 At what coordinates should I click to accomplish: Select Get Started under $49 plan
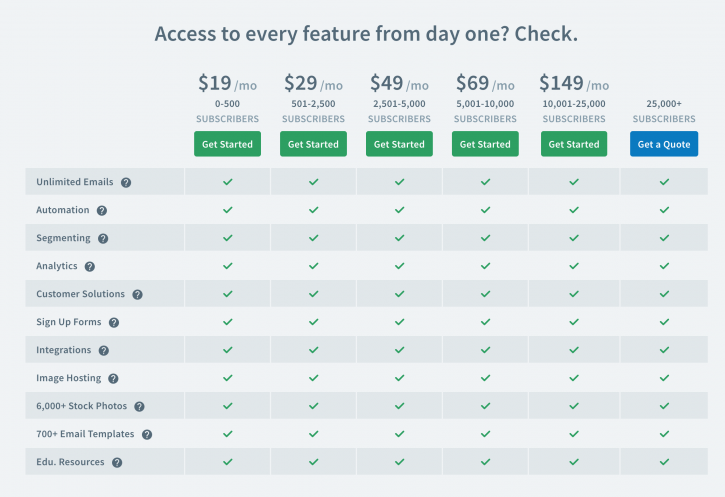click(x=399, y=144)
